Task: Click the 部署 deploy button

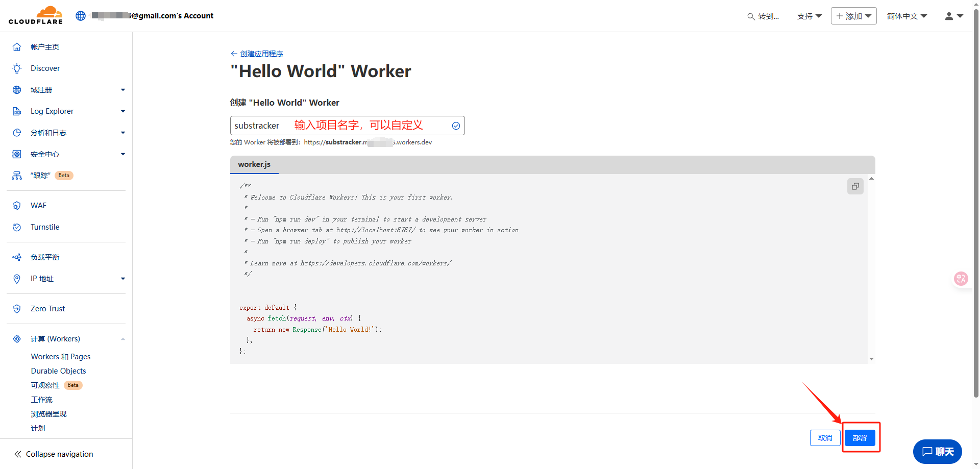Action: coord(860,438)
